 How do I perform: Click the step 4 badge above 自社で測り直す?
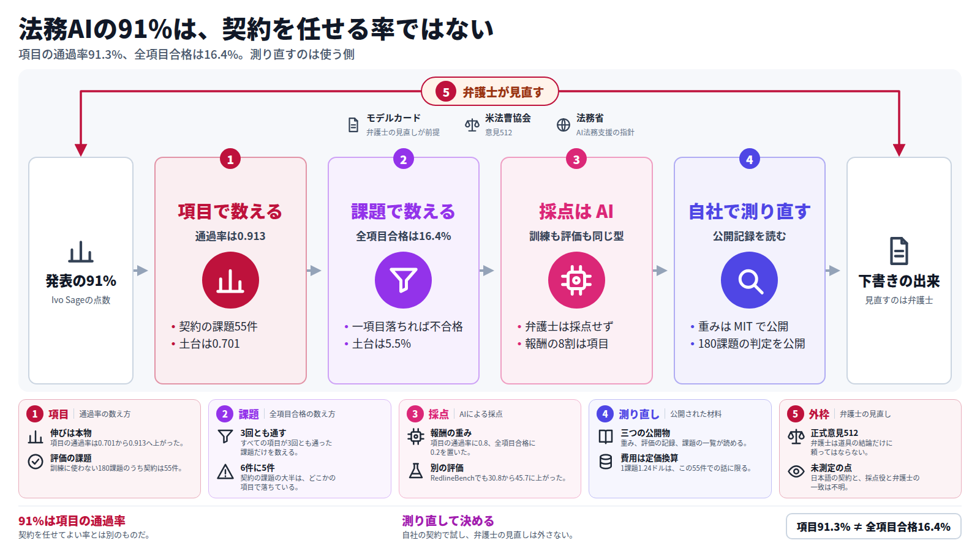(750, 160)
